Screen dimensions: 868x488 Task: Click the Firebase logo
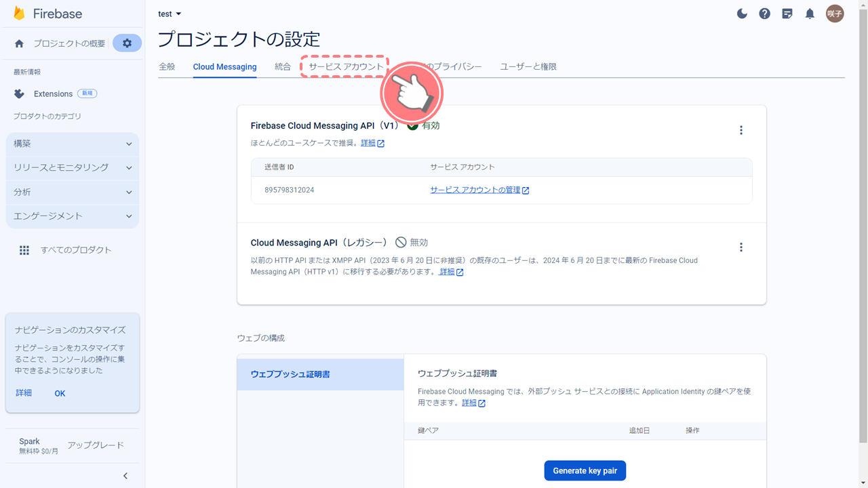(x=47, y=14)
